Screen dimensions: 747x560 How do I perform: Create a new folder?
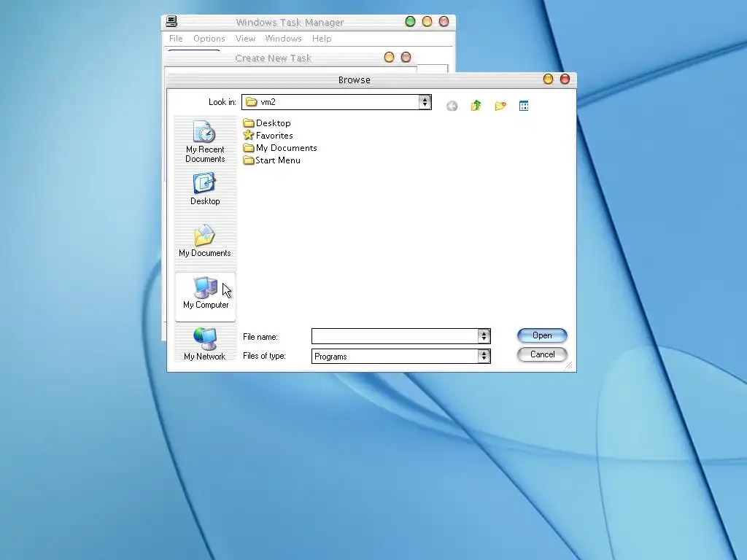(500, 106)
